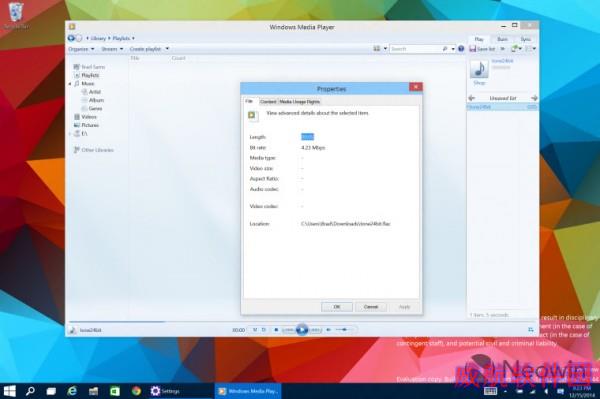This screenshot has height=399, width=600.
Task: Open the Stream dropdown menu
Action: coord(112,49)
